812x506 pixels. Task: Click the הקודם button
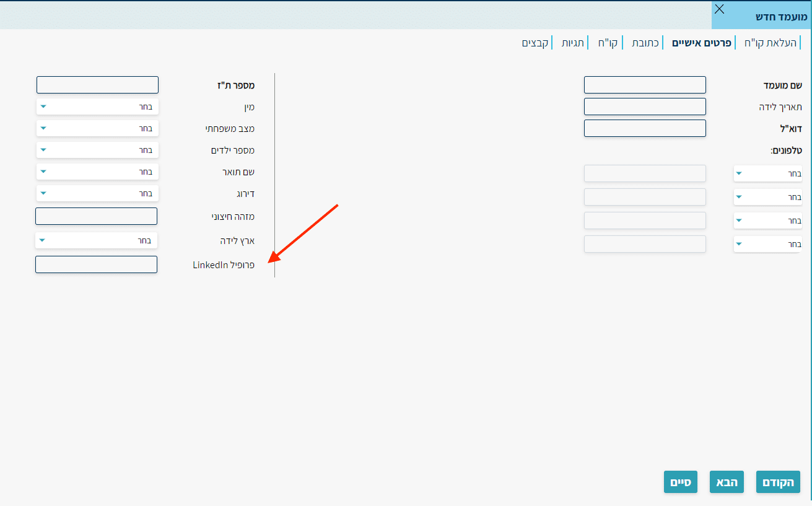tap(778, 482)
